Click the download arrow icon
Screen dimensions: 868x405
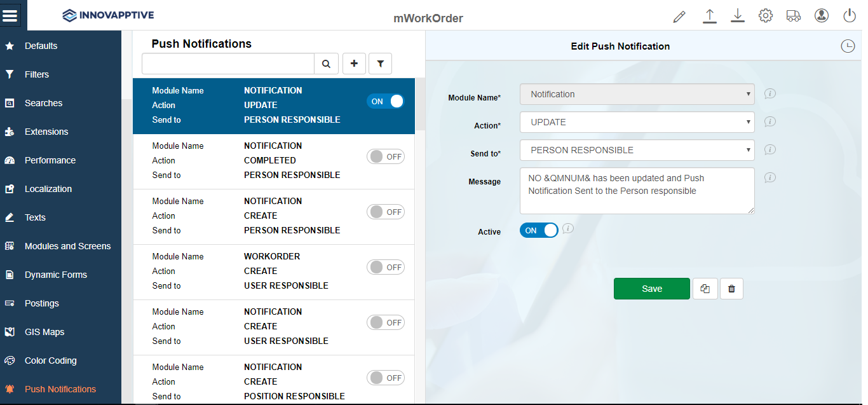pos(737,16)
